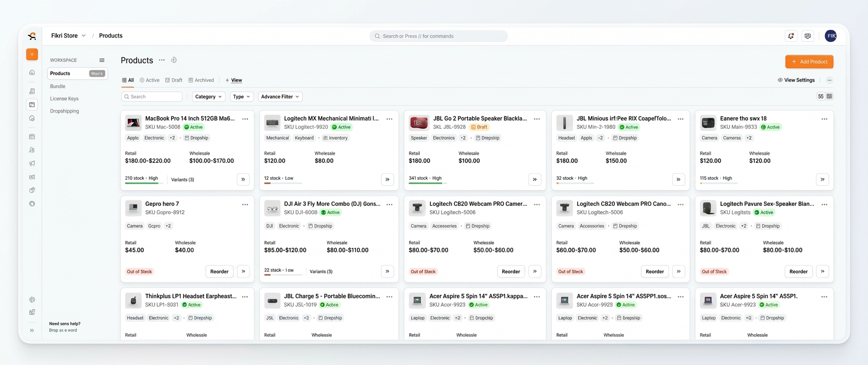Open the calendar icon in left sidebar

pyautogui.click(x=32, y=137)
